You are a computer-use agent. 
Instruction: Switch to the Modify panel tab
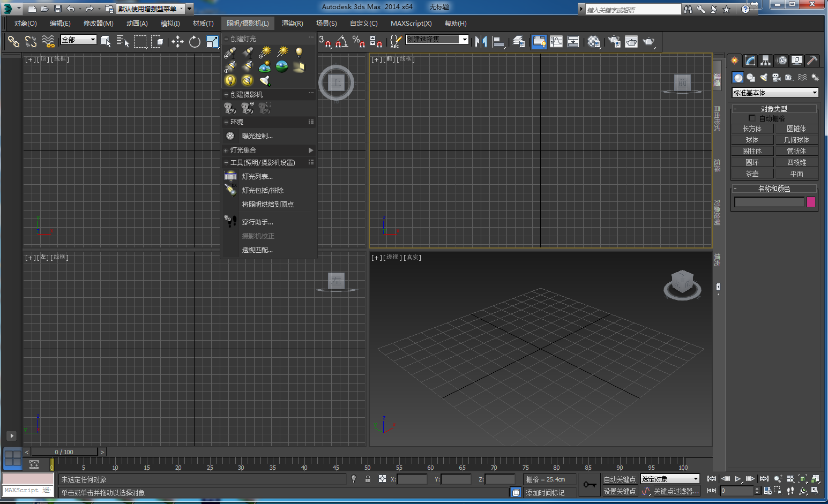point(750,60)
